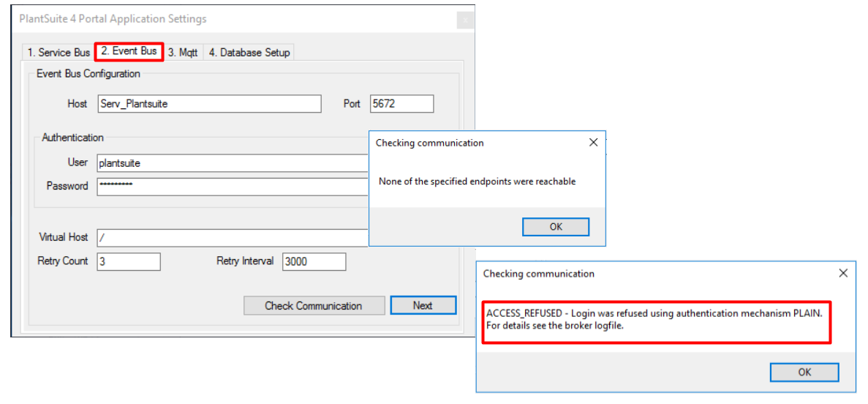
Task: Click the PlantSuite 4 Portal Application Settings title
Action: 113,19
